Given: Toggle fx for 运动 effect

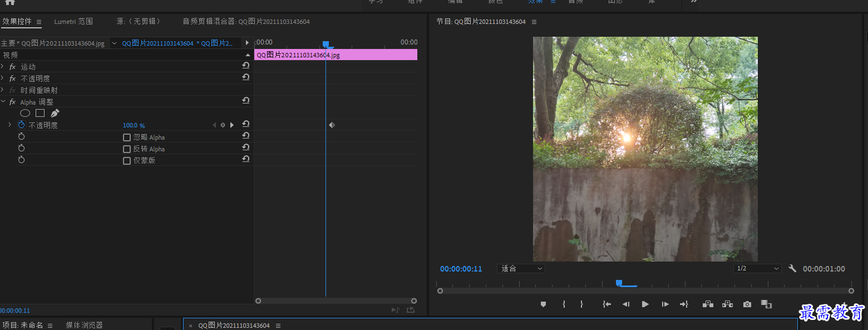Looking at the screenshot, I should click(x=13, y=67).
